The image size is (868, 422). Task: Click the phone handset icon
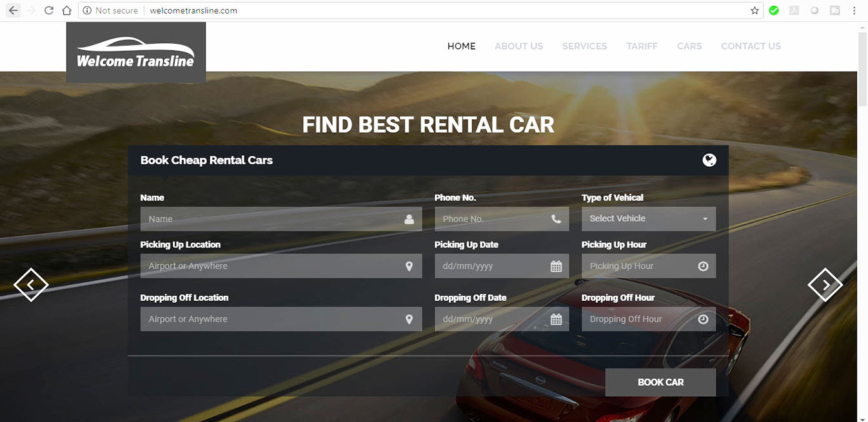tap(556, 219)
